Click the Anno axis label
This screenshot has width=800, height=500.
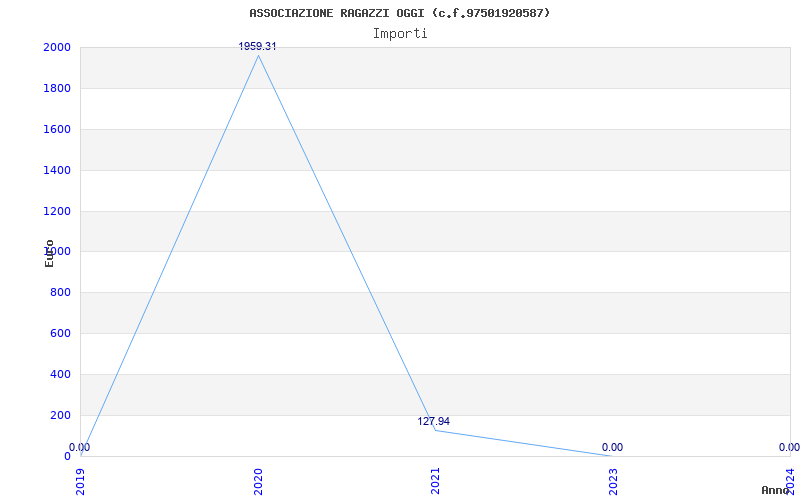pos(776,490)
